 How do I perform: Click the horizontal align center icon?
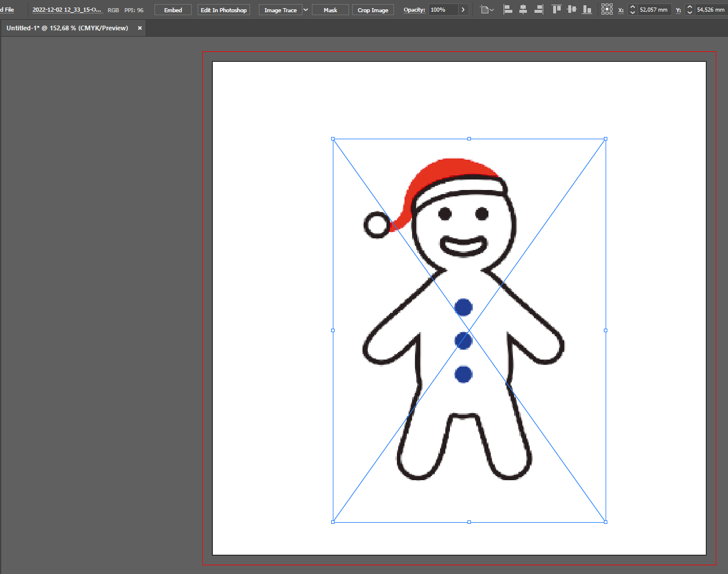(x=523, y=9)
